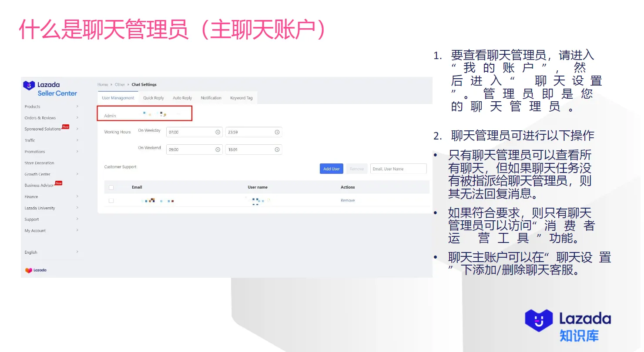Switch to the Quick Reply tab

(x=153, y=98)
